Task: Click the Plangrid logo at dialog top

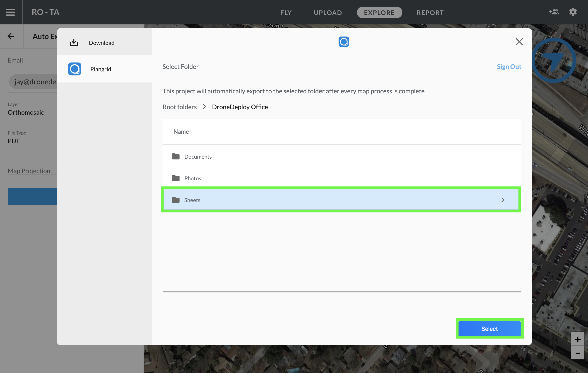Action: 344,42
